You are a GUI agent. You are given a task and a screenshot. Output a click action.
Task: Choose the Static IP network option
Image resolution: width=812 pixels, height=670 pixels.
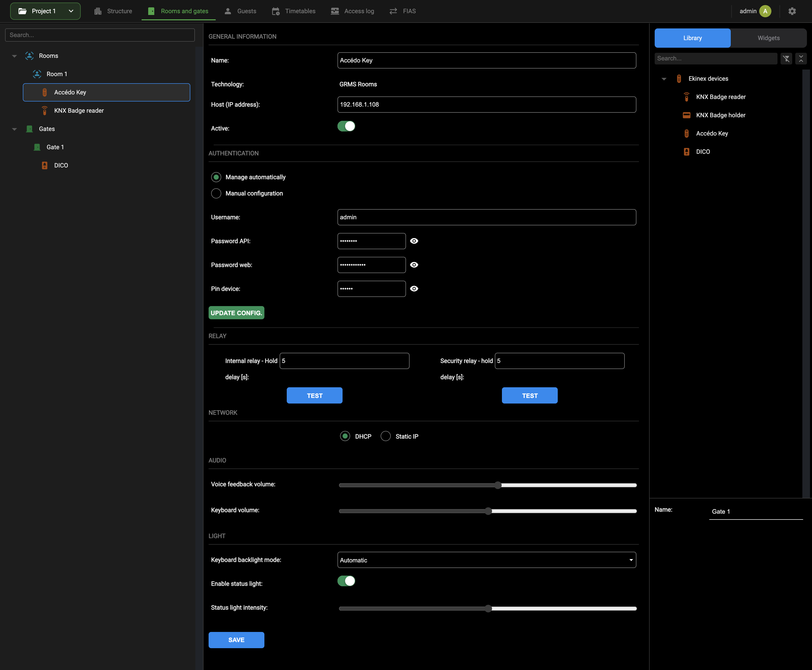coord(385,436)
